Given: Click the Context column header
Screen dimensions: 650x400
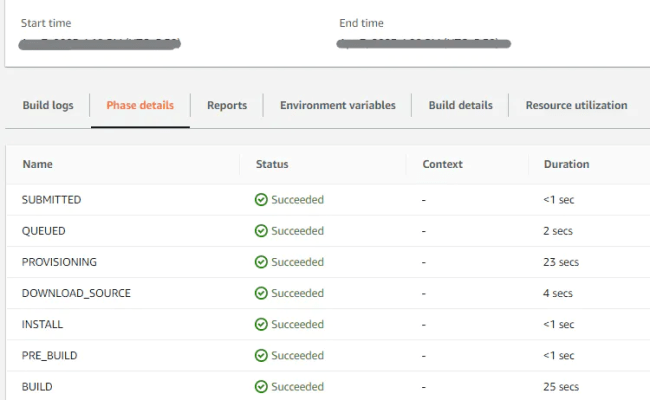Looking at the screenshot, I should [442, 164].
